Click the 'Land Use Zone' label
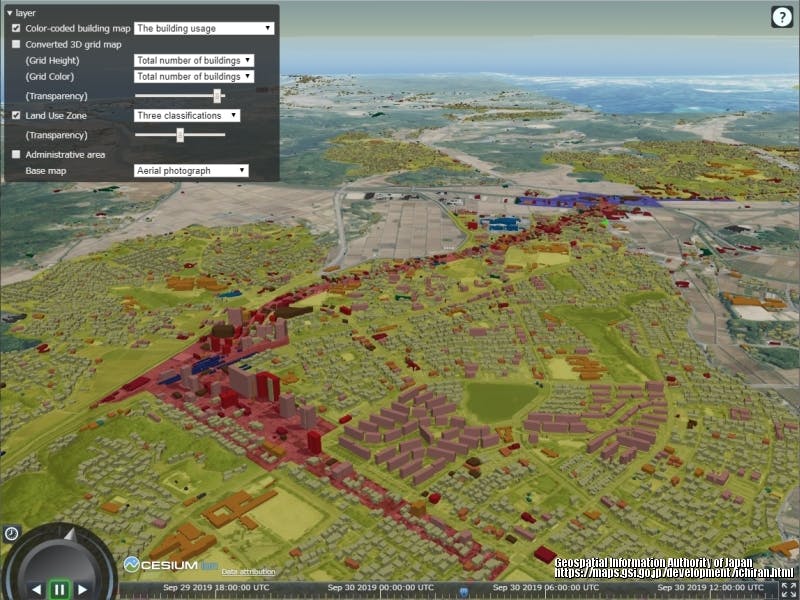Viewport: 800px width, 600px height. [x=56, y=115]
